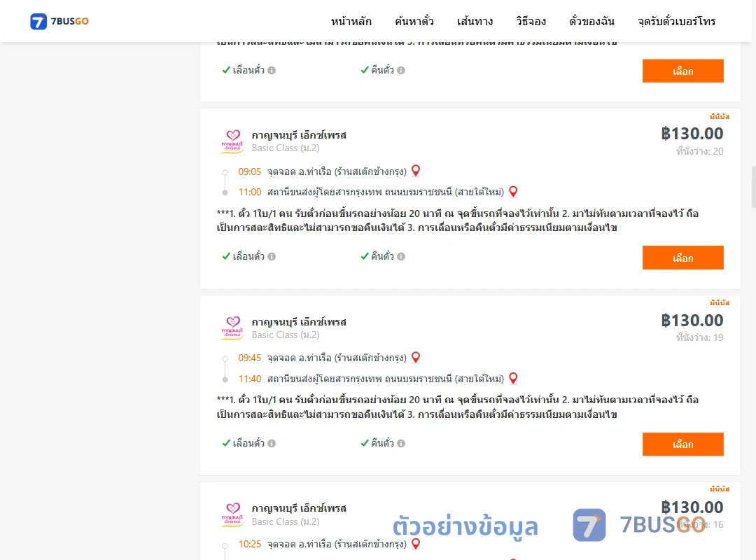Click มินิบัส label on the 09:45 card

pyautogui.click(x=720, y=303)
